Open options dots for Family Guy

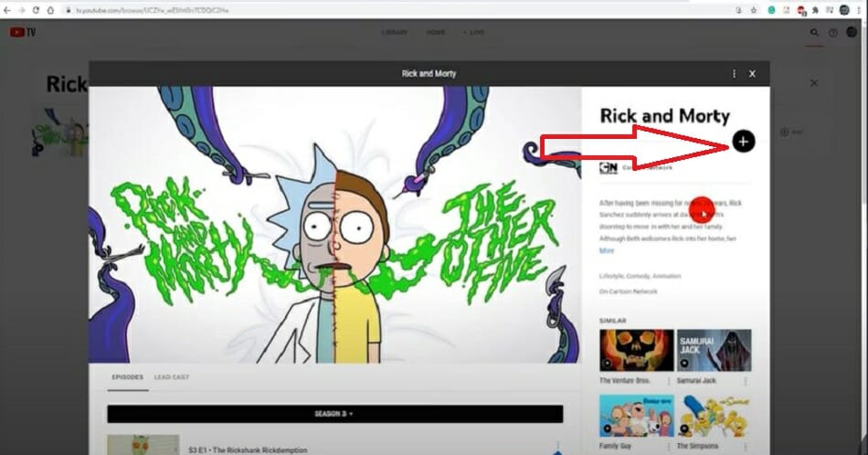click(x=669, y=446)
